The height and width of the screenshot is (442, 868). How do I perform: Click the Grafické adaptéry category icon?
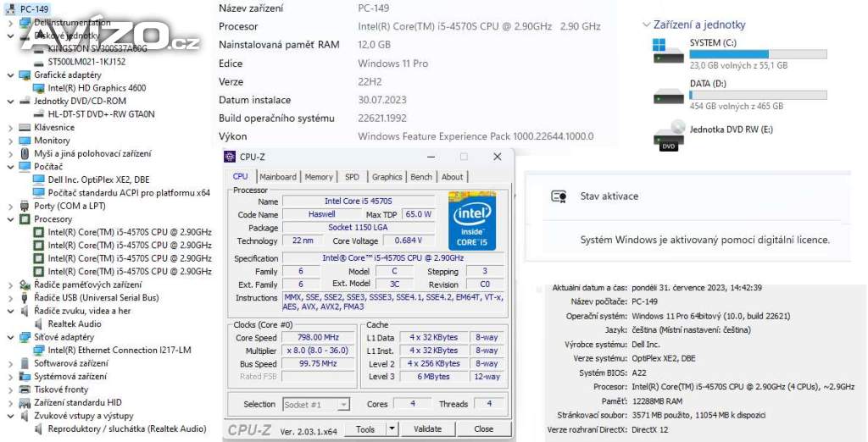(25, 75)
